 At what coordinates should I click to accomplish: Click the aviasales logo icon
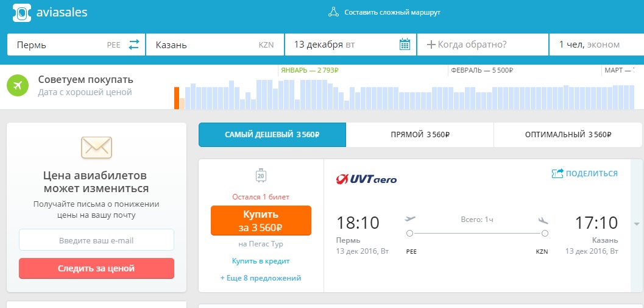21,13
